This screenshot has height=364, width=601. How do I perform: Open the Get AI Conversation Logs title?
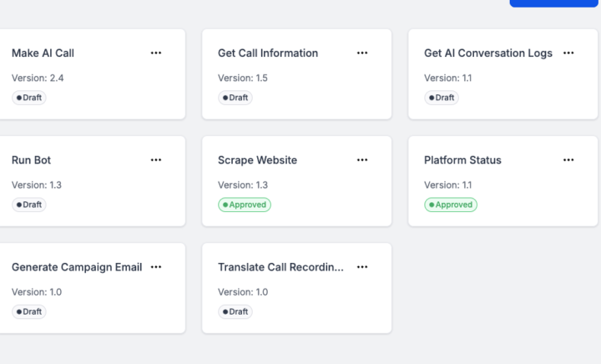point(487,53)
